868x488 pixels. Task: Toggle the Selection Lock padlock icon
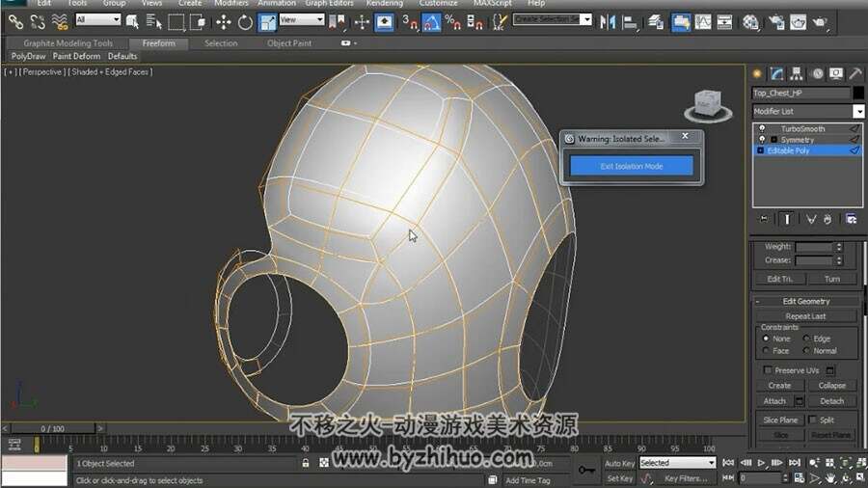click(x=306, y=463)
